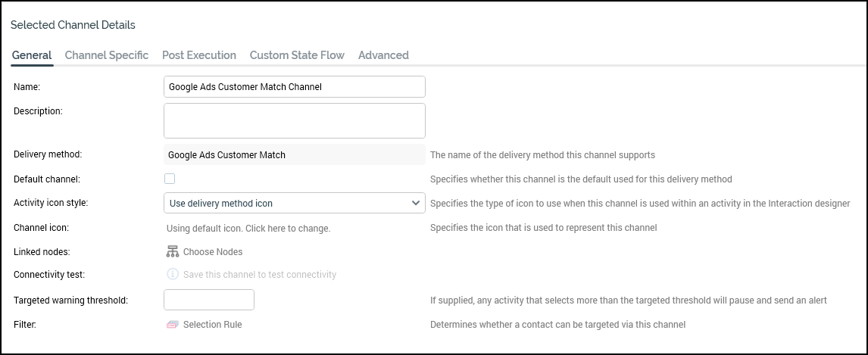The image size is (868, 355).
Task: Click the Selected Channel Details heading
Action: click(73, 25)
